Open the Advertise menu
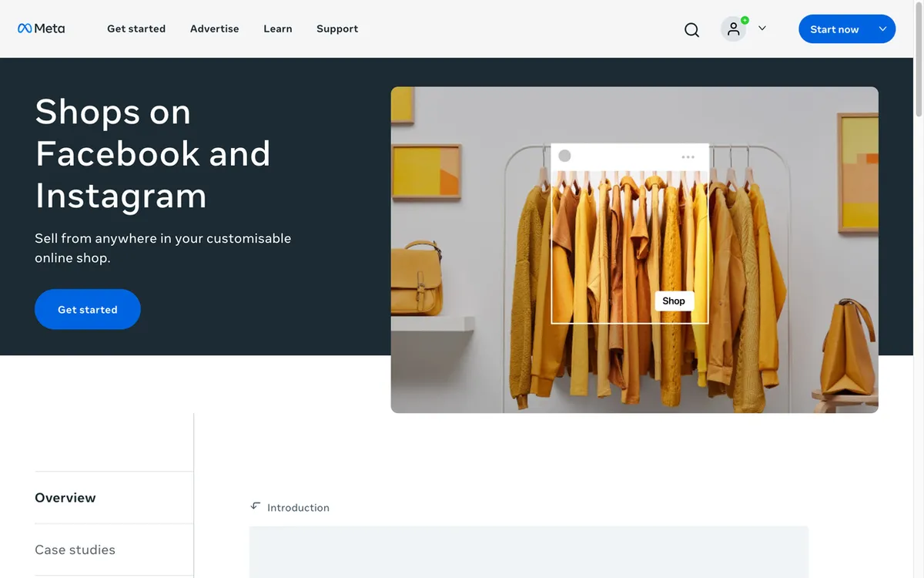Image resolution: width=924 pixels, height=578 pixels. [215, 29]
